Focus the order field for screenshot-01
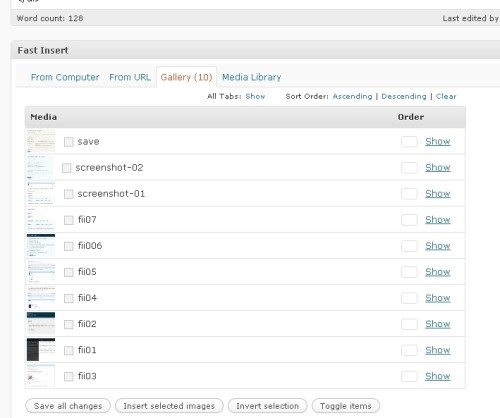 (x=409, y=193)
